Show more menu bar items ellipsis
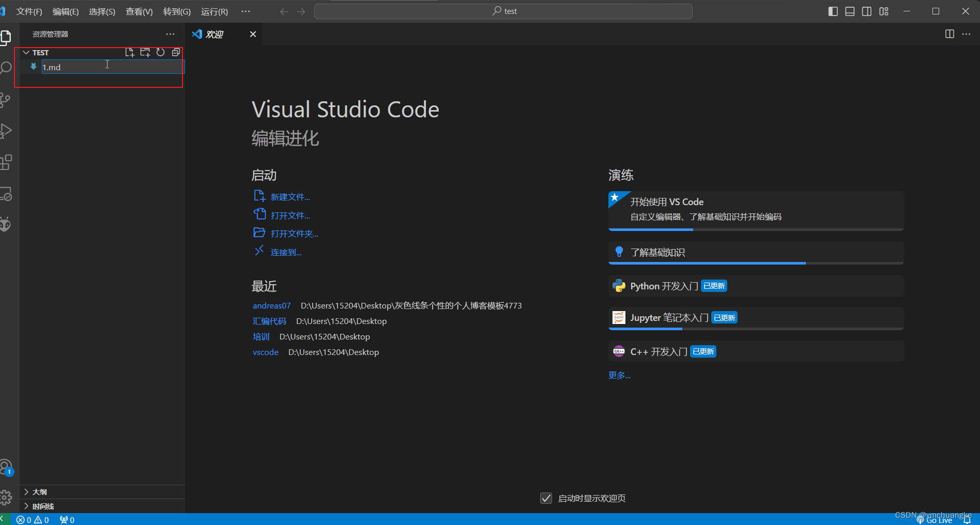This screenshot has width=980, height=525. 246,11
